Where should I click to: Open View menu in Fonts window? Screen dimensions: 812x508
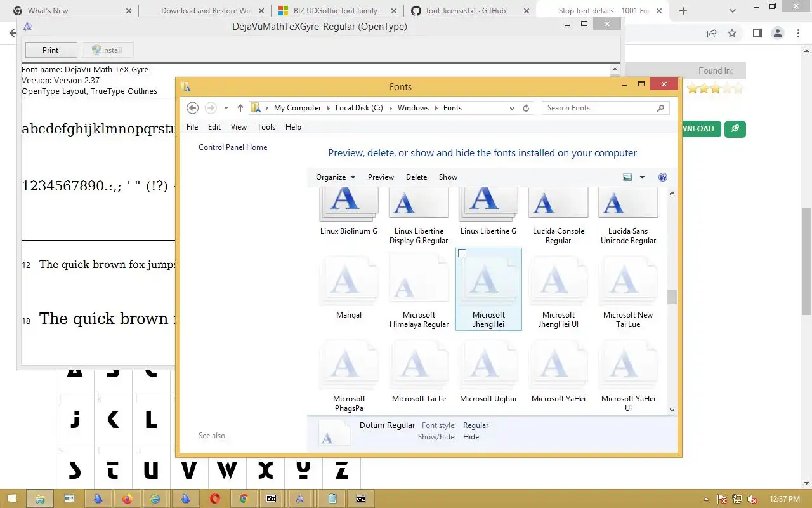pyautogui.click(x=239, y=127)
